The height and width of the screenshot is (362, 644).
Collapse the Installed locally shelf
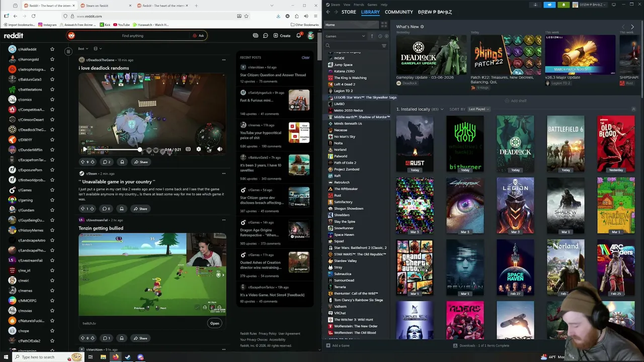633,109
